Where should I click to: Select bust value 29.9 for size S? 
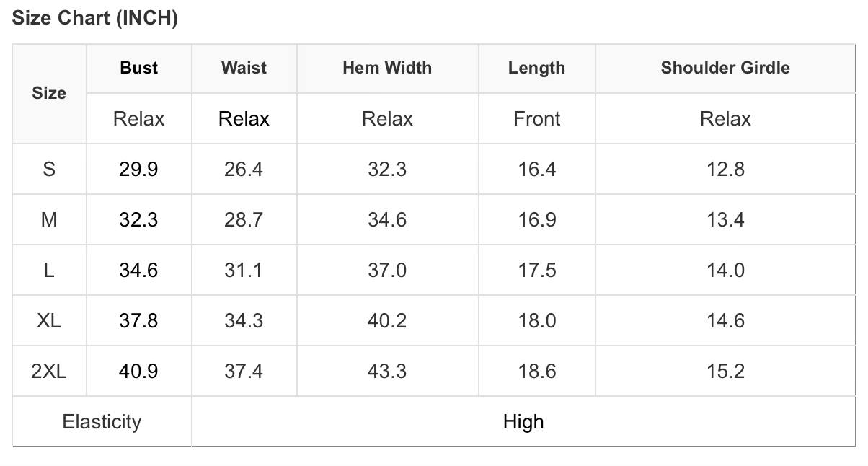[x=138, y=170]
